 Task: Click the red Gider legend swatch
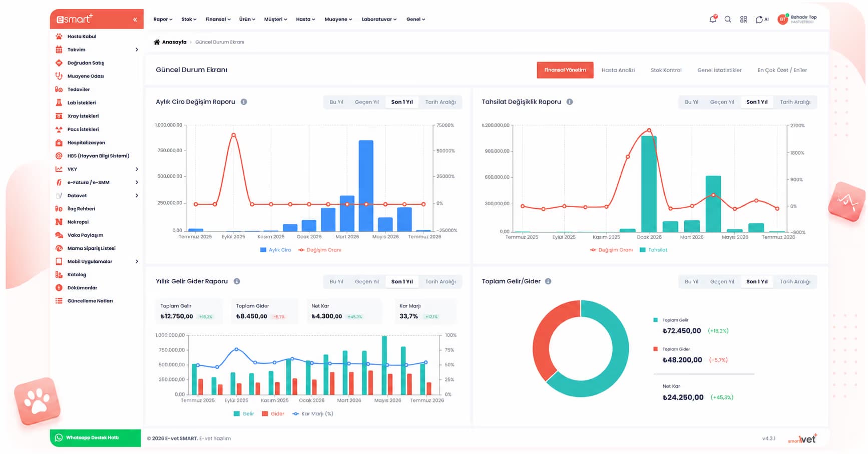265,414
